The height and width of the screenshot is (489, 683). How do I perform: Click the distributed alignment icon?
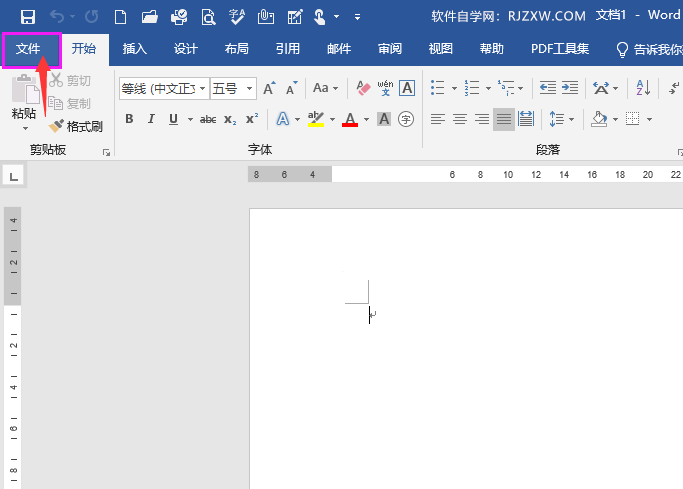526,119
